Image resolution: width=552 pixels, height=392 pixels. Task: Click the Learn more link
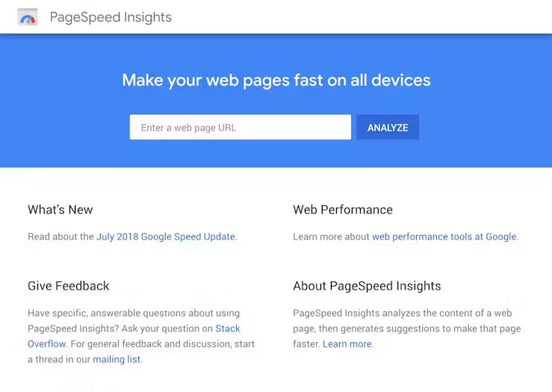pos(347,344)
